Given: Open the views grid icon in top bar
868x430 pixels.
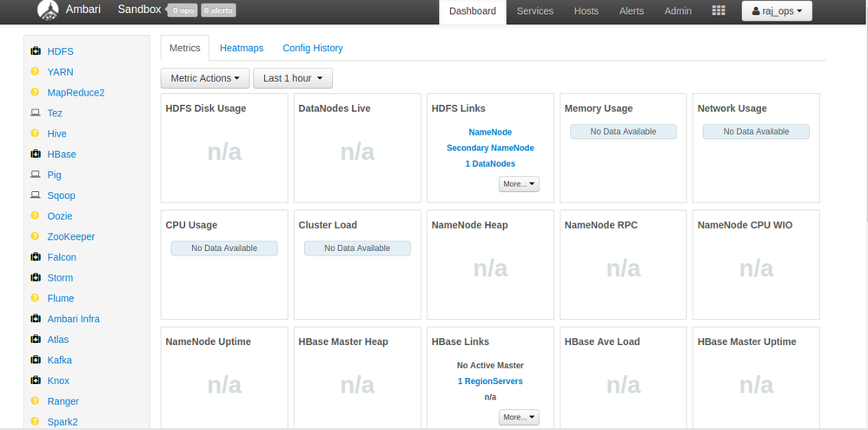Looking at the screenshot, I should (718, 10).
